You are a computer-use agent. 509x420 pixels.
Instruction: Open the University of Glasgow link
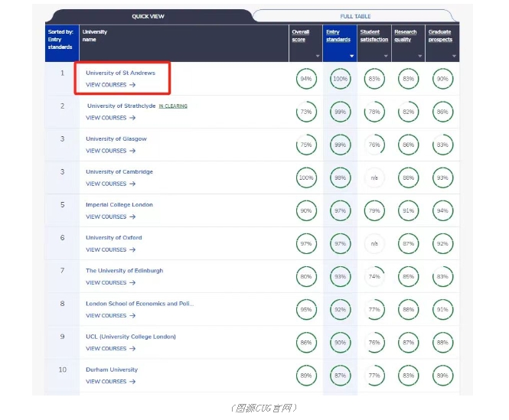[116, 139]
